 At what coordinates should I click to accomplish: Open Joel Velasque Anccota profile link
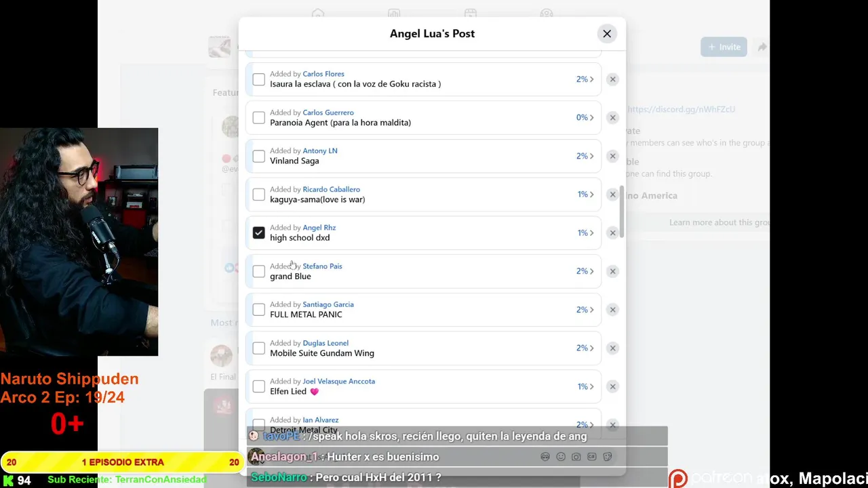click(x=338, y=381)
